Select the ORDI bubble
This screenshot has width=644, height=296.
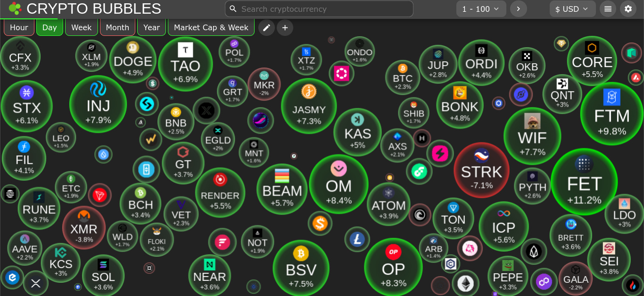coord(481,63)
